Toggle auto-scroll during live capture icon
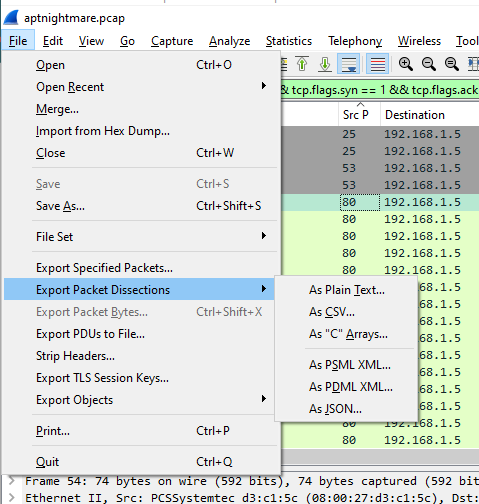 tap(348, 64)
